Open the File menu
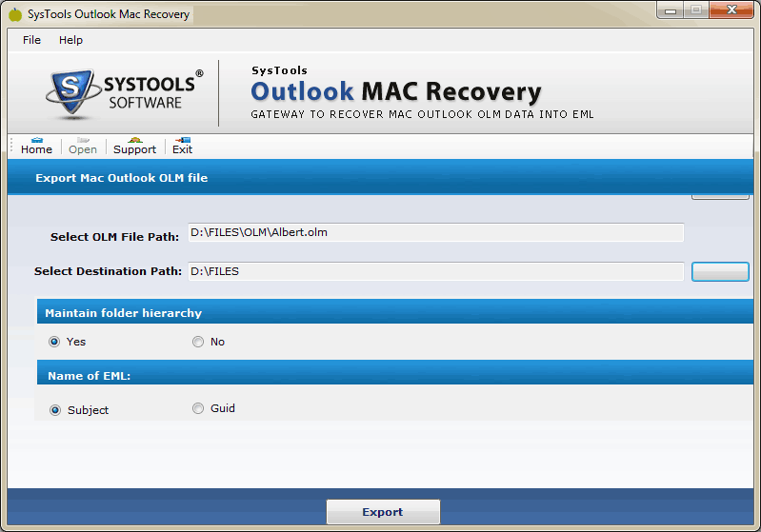The height and width of the screenshot is (532, 761). (x=31, y=40)
